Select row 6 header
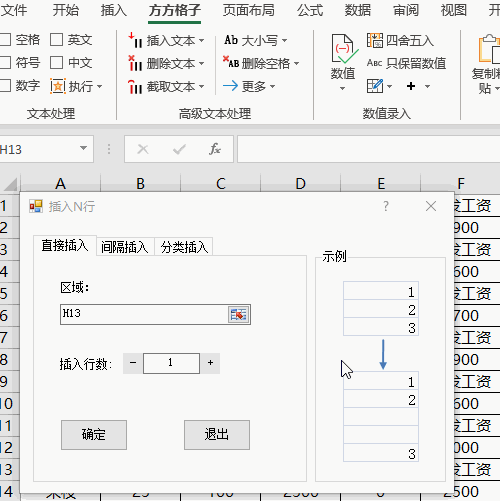The width and height of the screenshot is (500, 501). pyautogui.click(x=9, y=315)
